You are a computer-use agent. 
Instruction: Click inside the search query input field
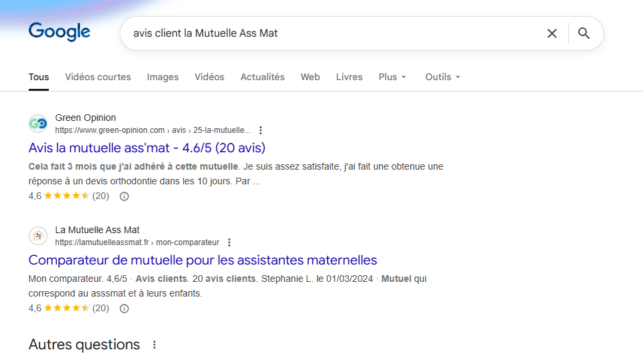(328, 33)
